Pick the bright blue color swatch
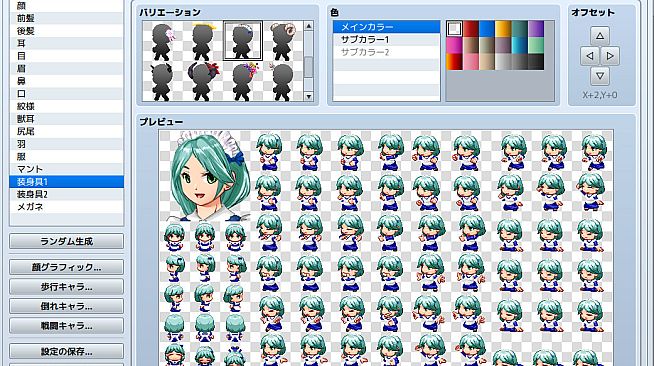The width and height of the screenshot is (654, 366). tap(487, 29)
